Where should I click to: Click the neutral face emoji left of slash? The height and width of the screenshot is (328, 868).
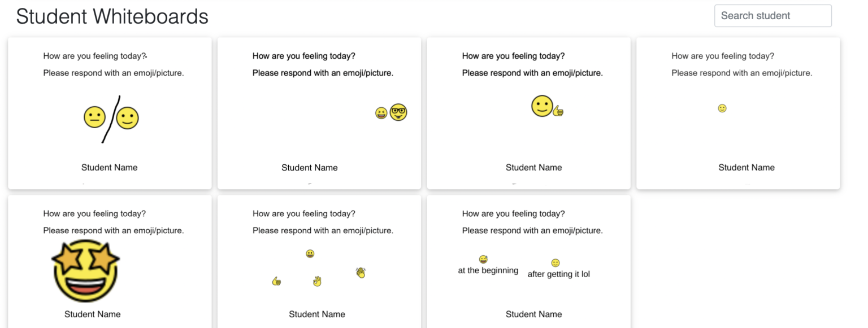pyautogui.click(x=94, y=117)
